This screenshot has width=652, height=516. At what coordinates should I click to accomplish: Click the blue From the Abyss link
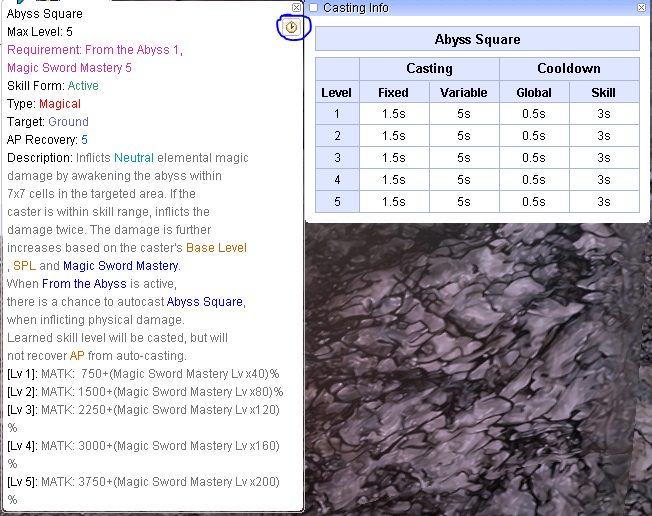84,284
